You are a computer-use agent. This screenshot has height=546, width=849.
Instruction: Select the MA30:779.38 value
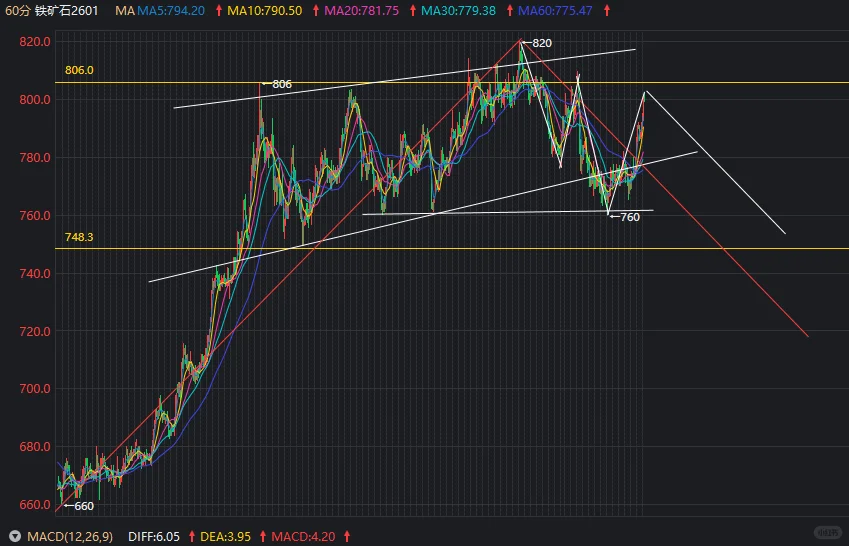coord(458,10)
